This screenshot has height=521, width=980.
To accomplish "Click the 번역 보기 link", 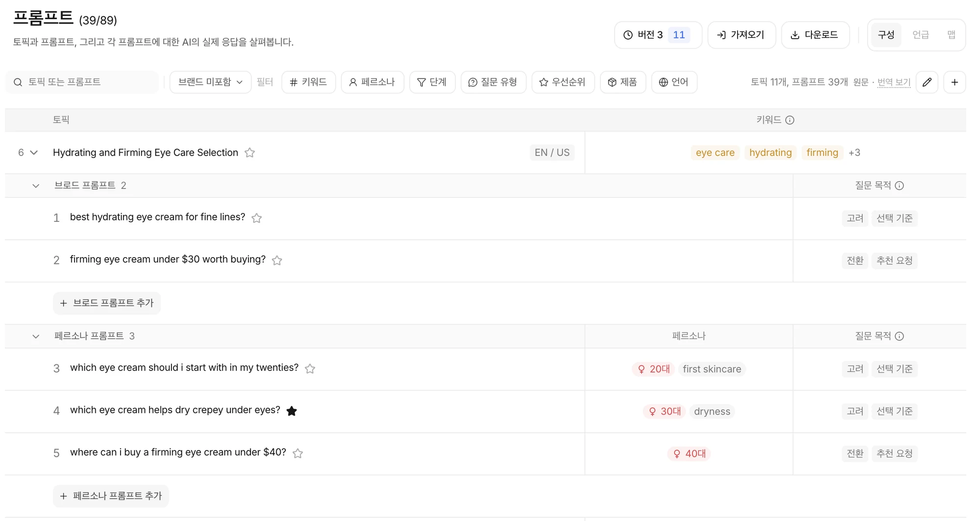I will tap(894, 82).
